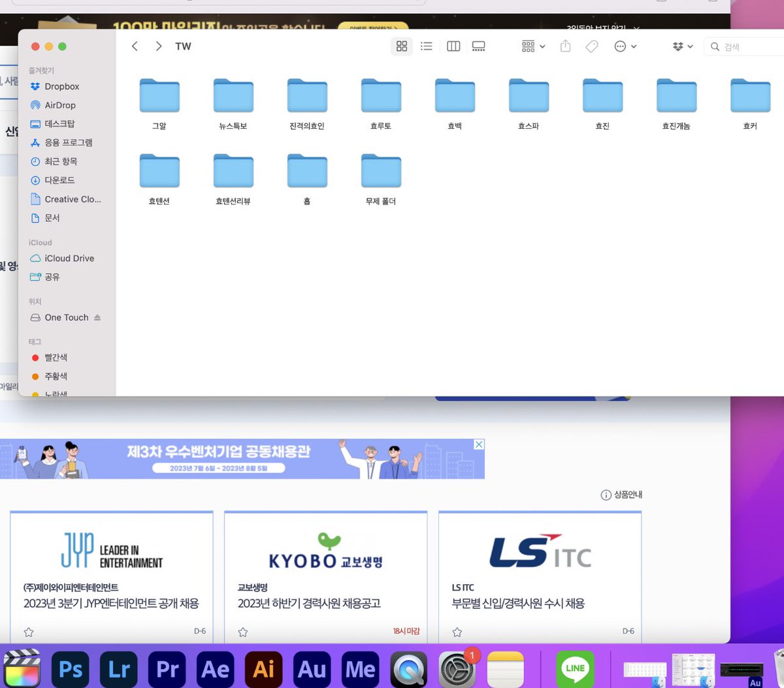The width and height of the screenshot is (784, 688).
Task: Go forward in Finder navigation
Action: click(x=158, y=46)
